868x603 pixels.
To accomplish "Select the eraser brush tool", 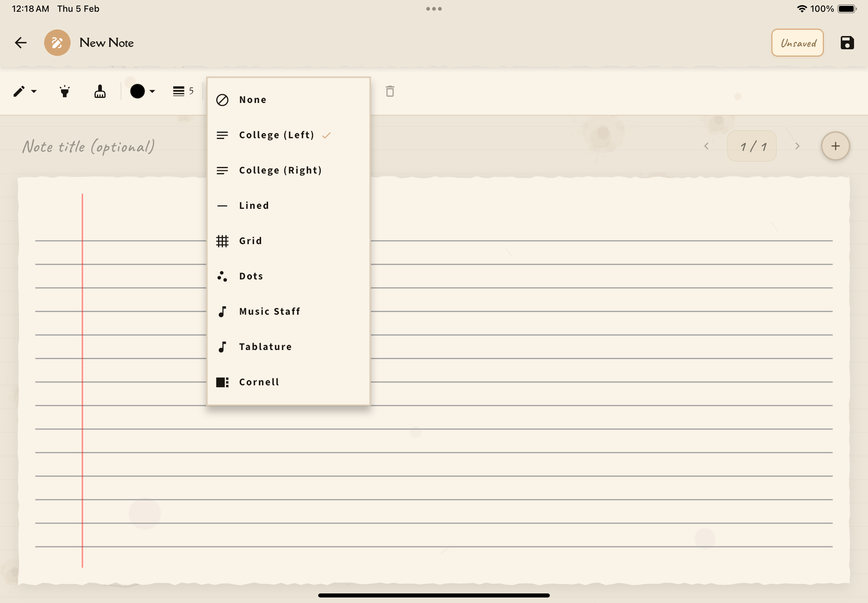I will [100, 92].
